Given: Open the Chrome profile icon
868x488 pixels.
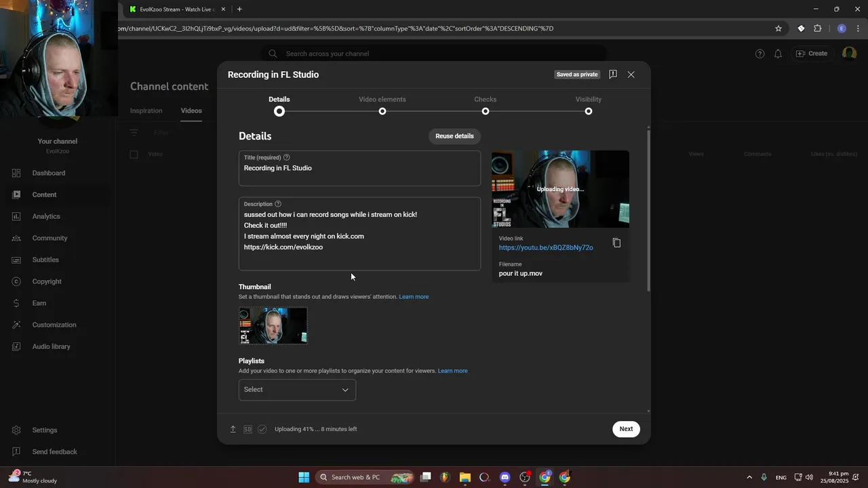Looking at the screenshot, I should point(842,28).
